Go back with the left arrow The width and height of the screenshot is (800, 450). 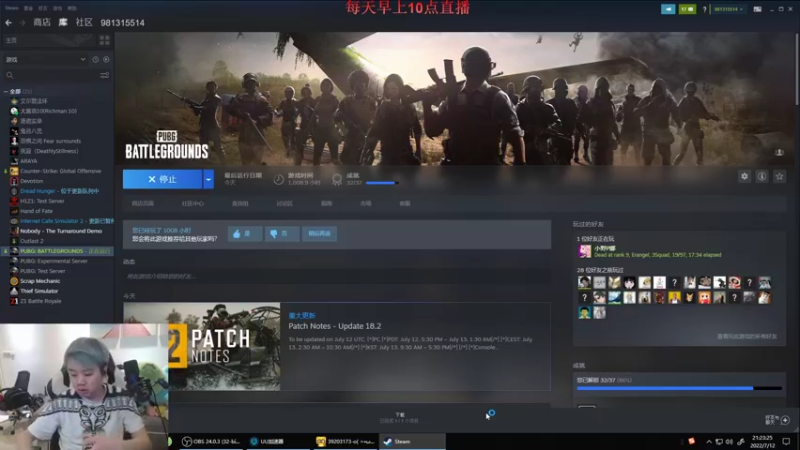point(8,22)
